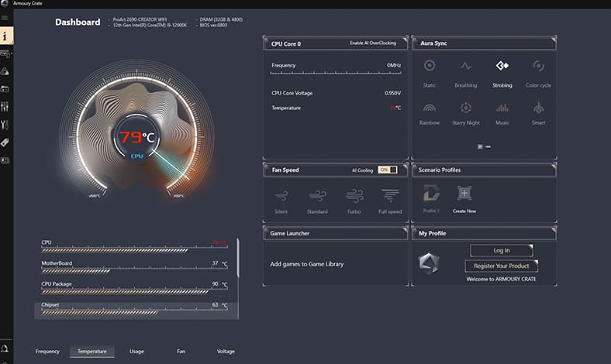Click the second Aura Sync page dash
The width and height of the screenshot is (611, 364).
point(488,147)
